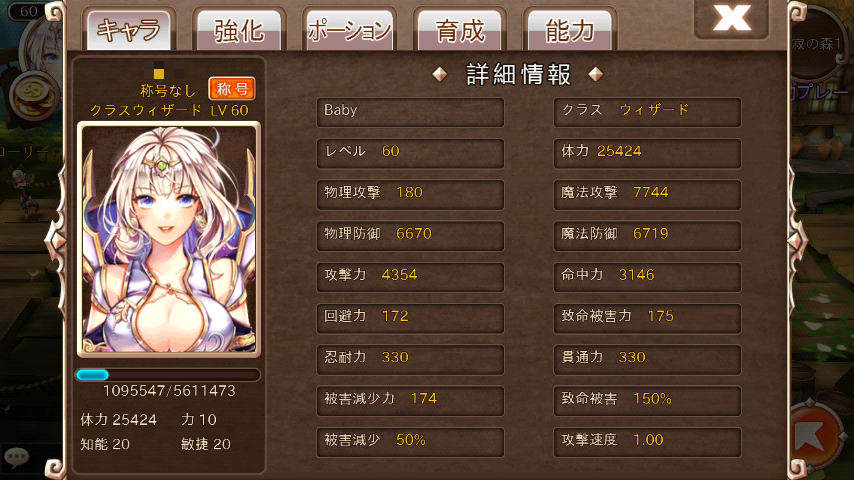Click the experience progress bar
This screenshot has width=854, height=480.
point(168,375)
